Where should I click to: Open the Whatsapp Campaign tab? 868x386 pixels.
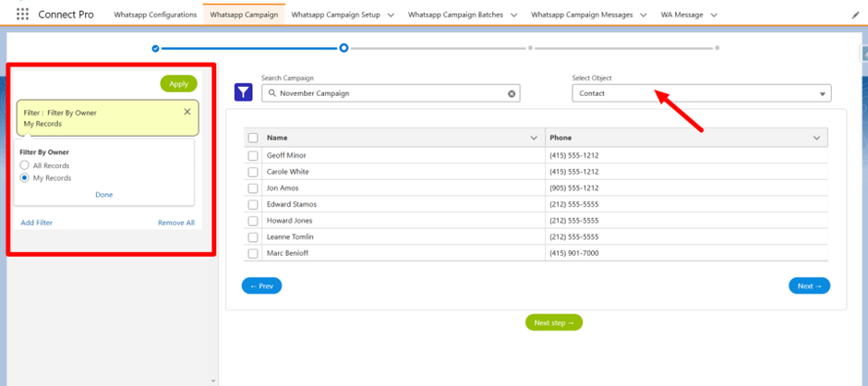(x=244, y=15)
